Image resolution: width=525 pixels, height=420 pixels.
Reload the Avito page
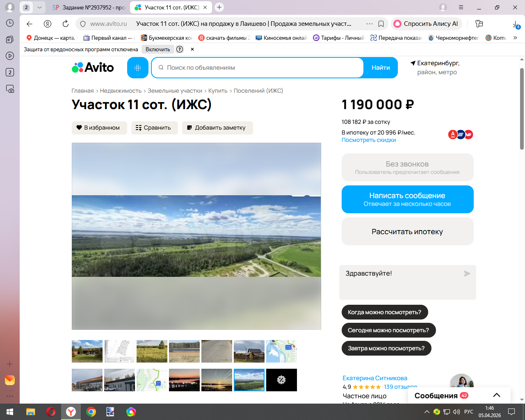[66, 24]
